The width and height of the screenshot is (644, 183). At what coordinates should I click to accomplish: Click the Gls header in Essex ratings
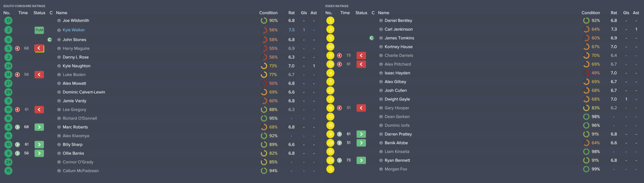coord(626,13)
